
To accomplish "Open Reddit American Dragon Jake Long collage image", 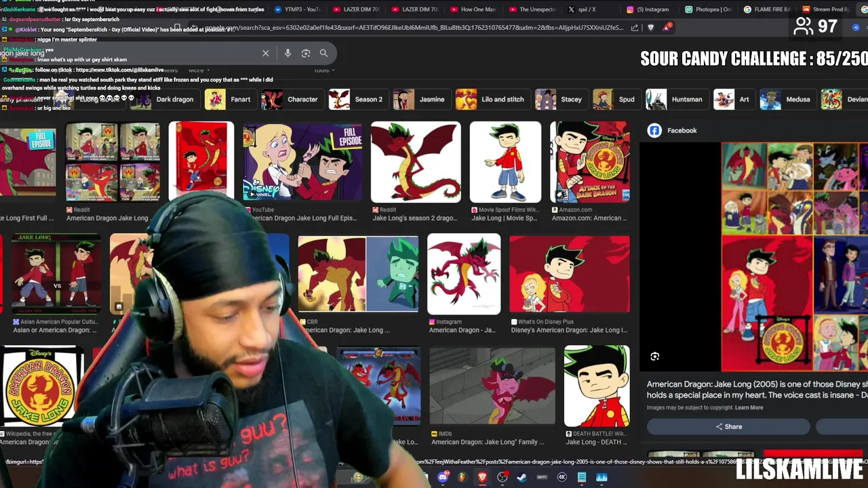I will (x=113, y=162).
